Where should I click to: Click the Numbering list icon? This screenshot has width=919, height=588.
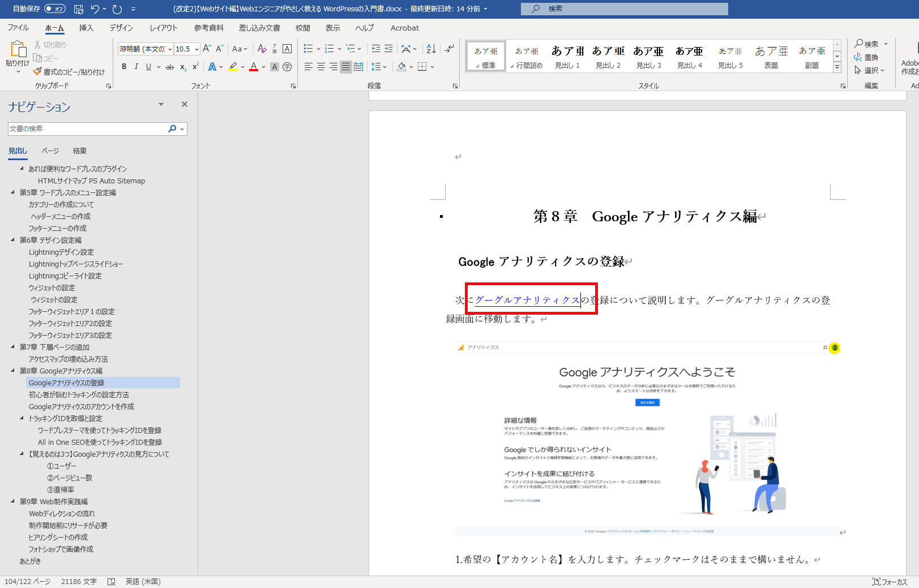tap(329, 49)
